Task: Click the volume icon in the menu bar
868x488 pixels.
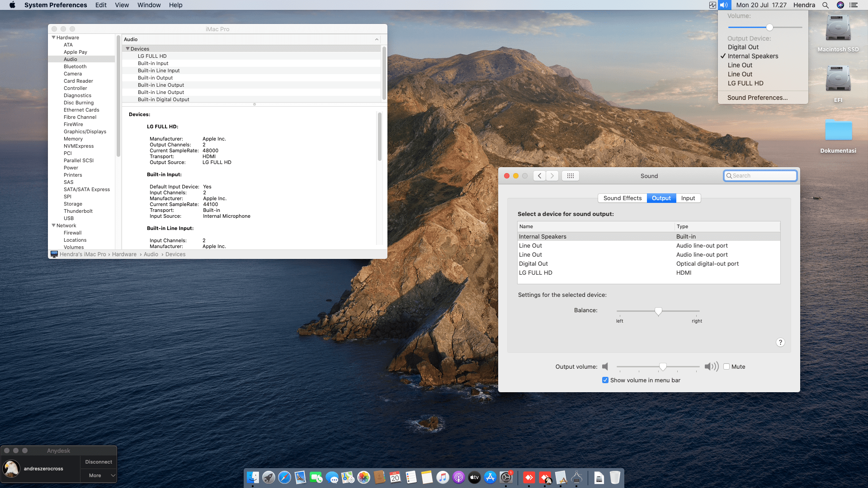Action: 724,5
